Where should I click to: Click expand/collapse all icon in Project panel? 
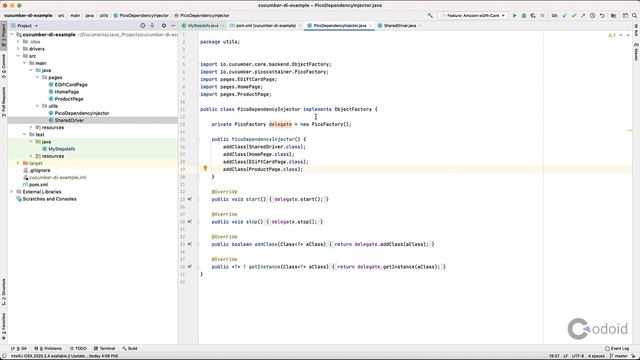click(x=152, y=25)
